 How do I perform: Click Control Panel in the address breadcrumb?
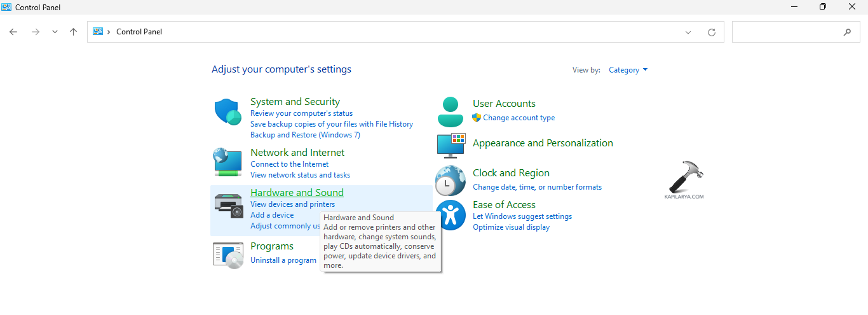tap(139, 32)
